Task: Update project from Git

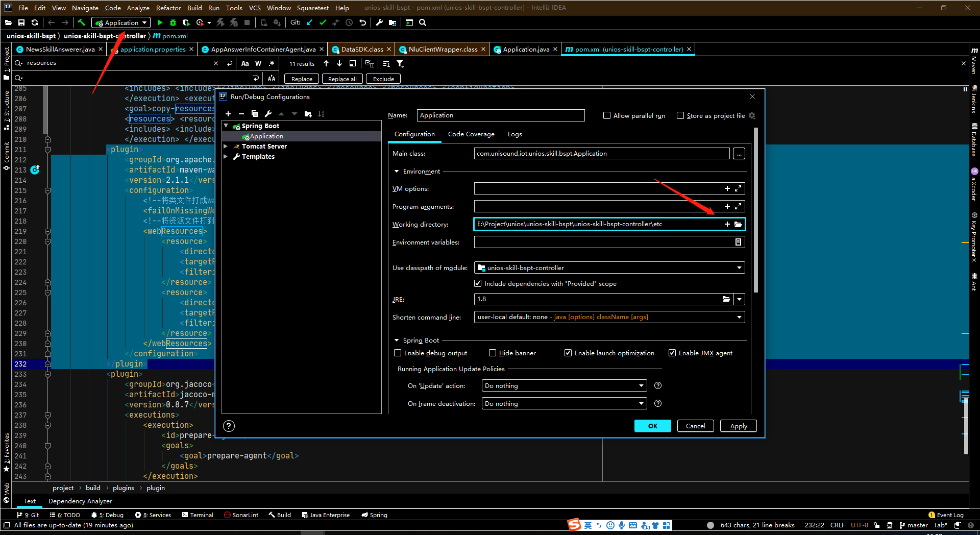Action: [x=309, y=22]
